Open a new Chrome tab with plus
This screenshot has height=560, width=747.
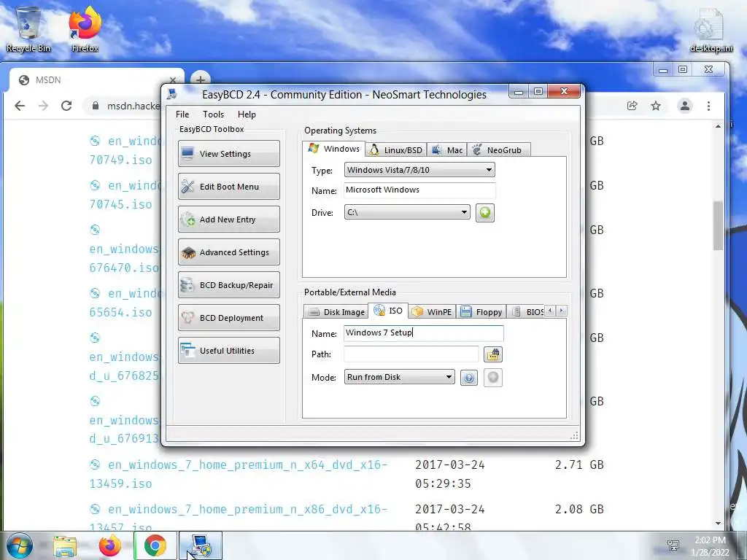tap(201, 79)
